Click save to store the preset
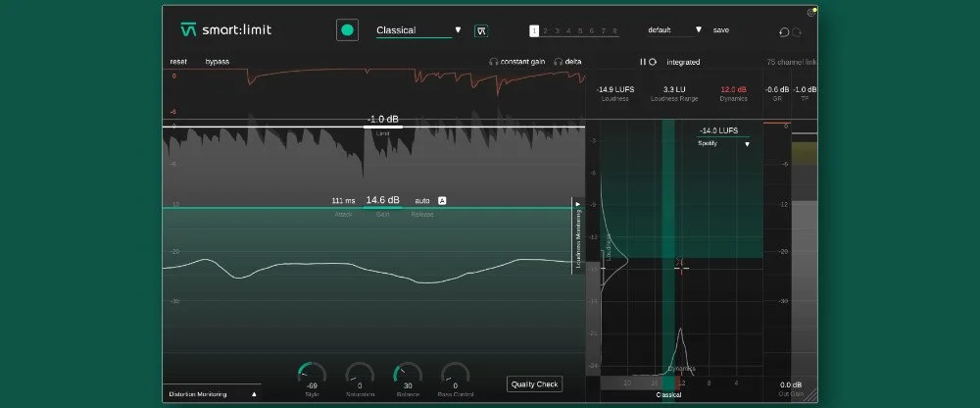The width and height of the screenshot is (980, 408). (720, 30)
